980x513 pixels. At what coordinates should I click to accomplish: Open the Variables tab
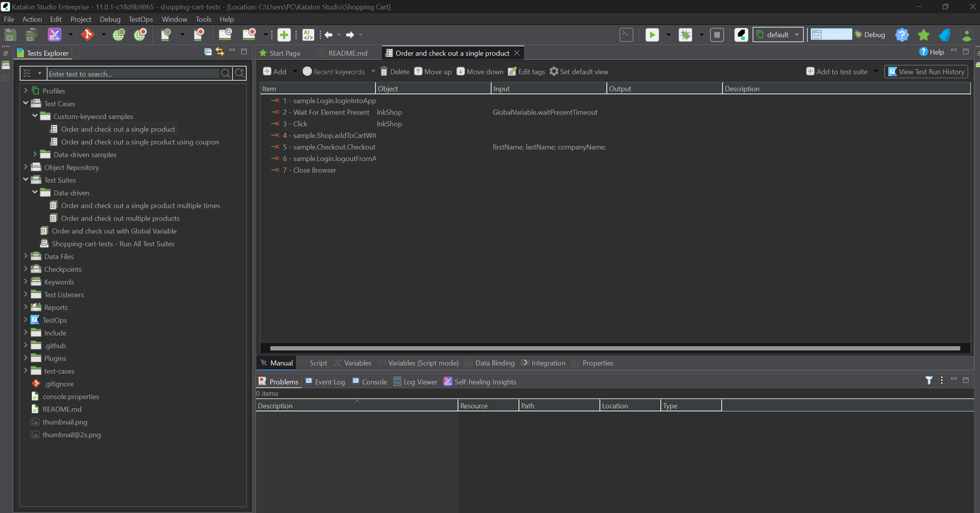click(353, 363)
